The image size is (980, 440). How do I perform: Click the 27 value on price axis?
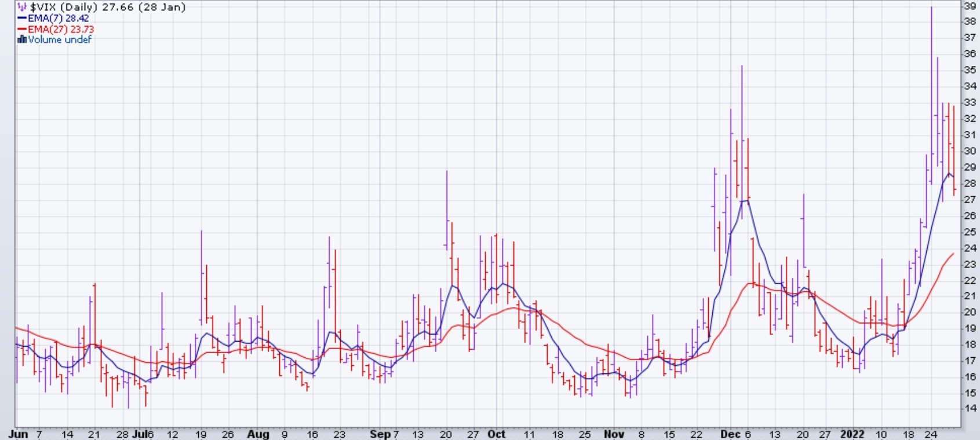click(970, 199)
